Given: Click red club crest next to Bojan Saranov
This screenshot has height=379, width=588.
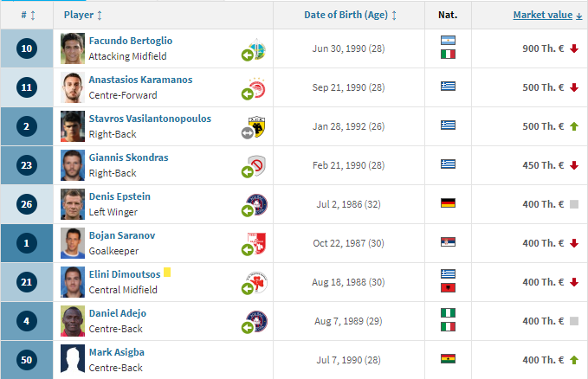Looking at the screenshot, I should [257, 242].
